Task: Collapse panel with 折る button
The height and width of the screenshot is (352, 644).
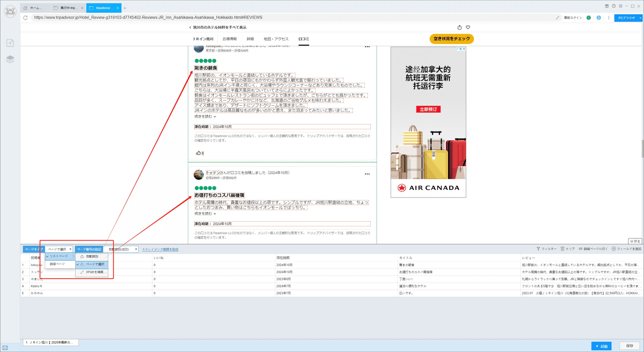Action: tap(635, 241)
